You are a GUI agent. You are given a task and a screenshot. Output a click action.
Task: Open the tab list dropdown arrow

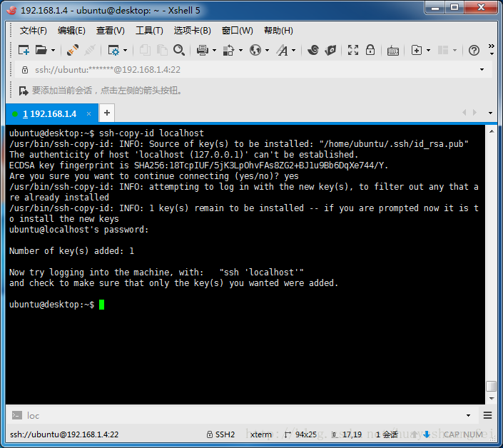point(490,113)
